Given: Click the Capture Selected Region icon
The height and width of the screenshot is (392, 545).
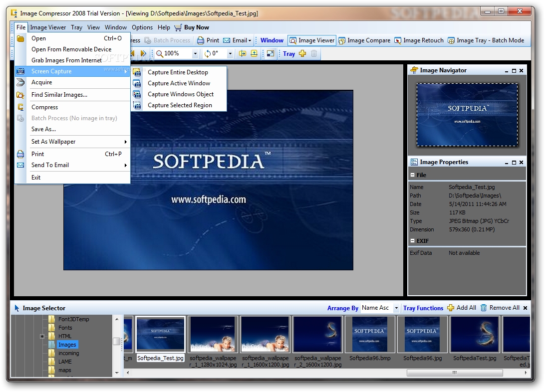Looking at the screenshot, I should coord(137,105).
